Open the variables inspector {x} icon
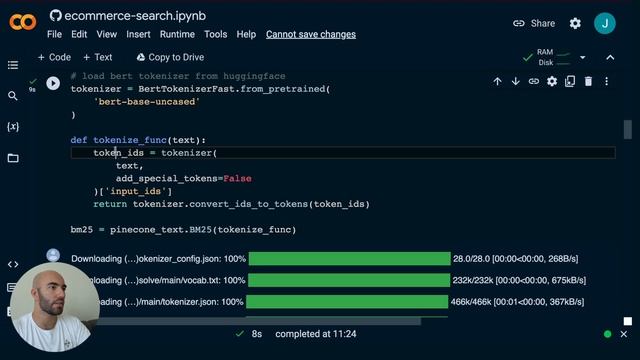Image resolution: width=640 pixels, height=360 pixels. [x=13, y=127]
